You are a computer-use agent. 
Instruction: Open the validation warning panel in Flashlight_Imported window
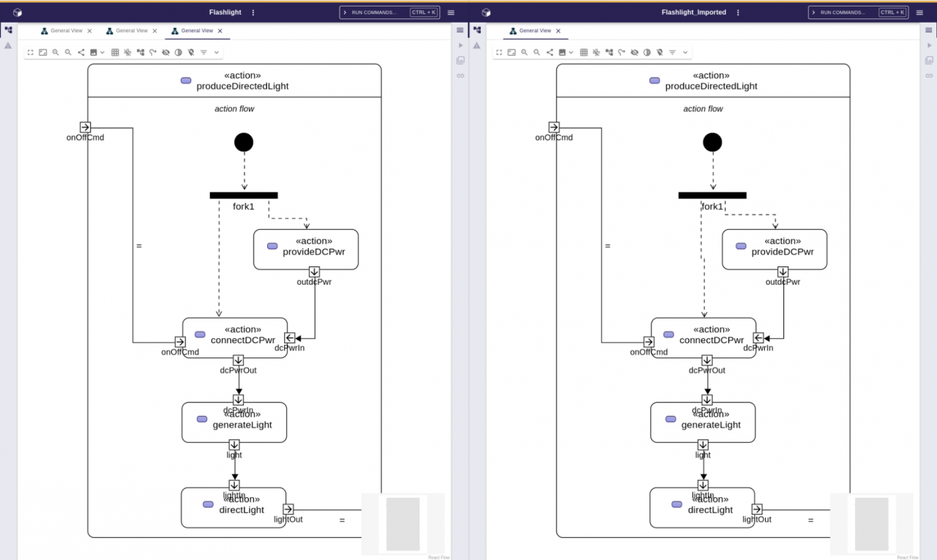coord(477,45)
